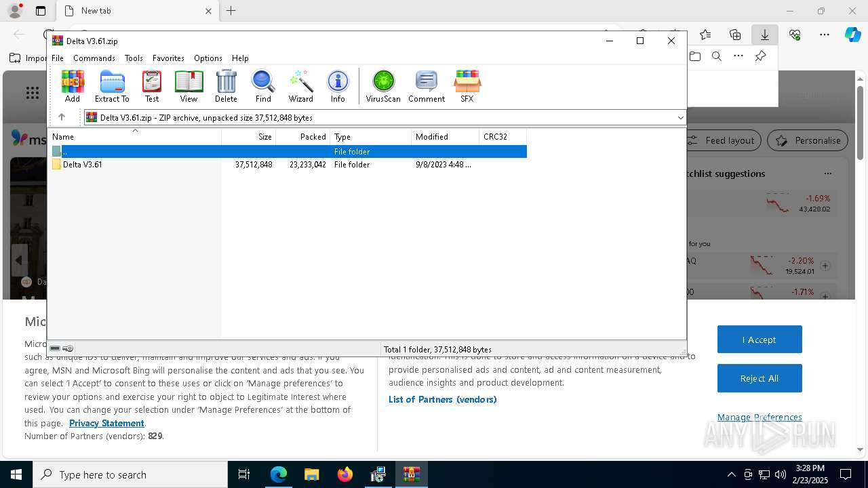Create SFX archive
The height and width of the screenshot is (488, 868).
point(467,86)
